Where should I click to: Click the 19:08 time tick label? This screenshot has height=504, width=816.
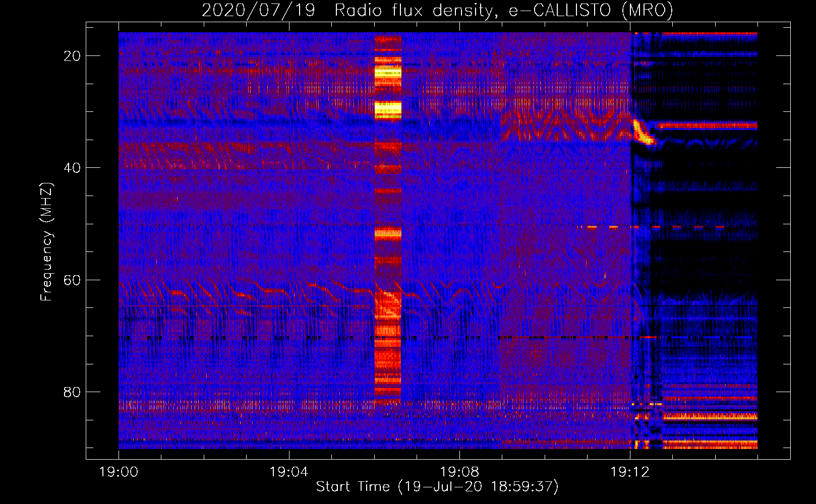[459, 472]
